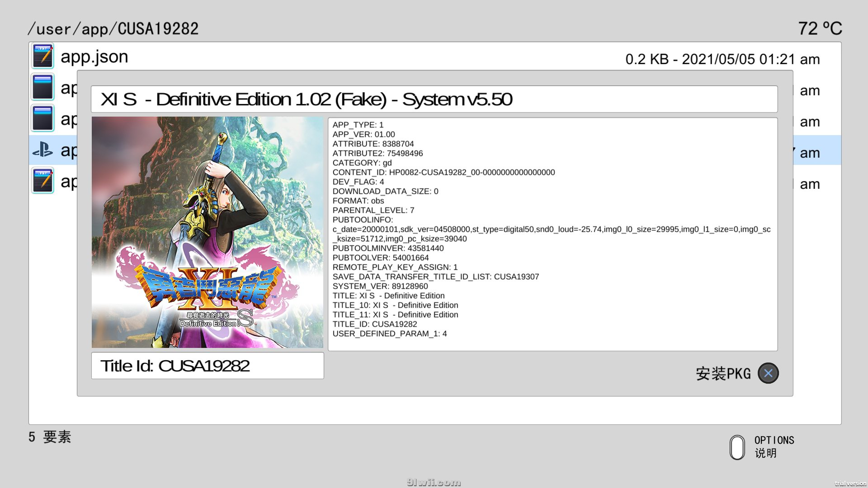
Task: Click the PlayStation logo icon in highlighted row
Action: 43,150
